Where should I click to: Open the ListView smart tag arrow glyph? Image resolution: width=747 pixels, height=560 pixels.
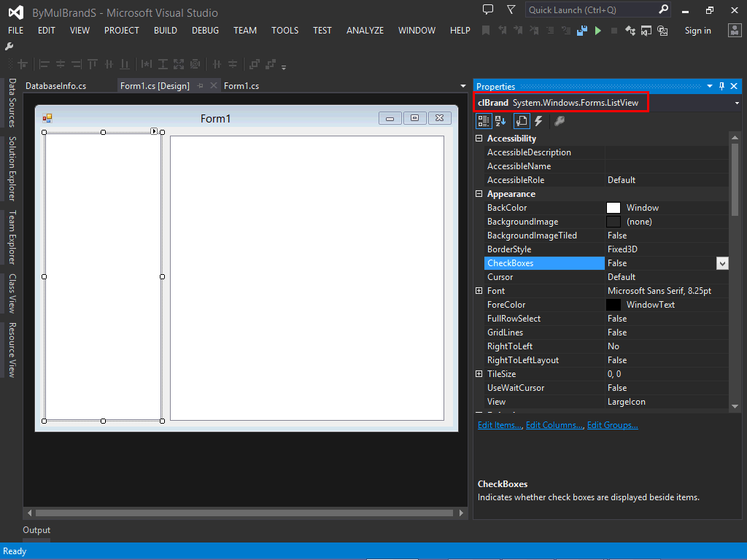click(x=154, y=131)
